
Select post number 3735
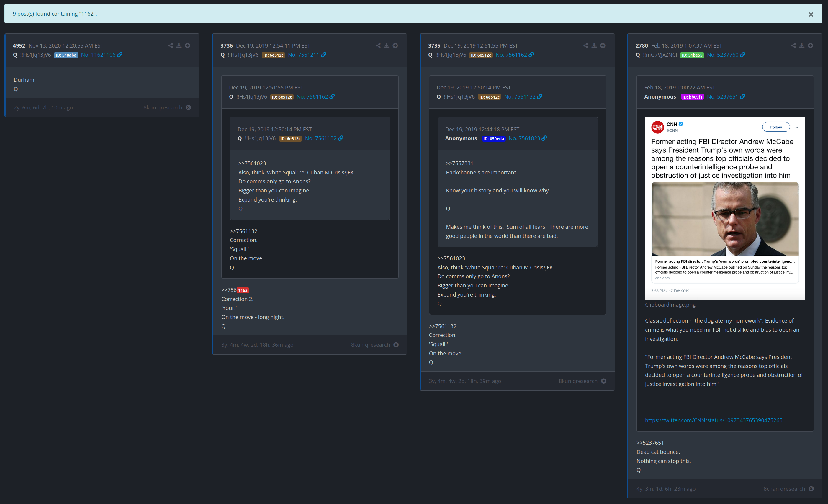click(434, 46)
